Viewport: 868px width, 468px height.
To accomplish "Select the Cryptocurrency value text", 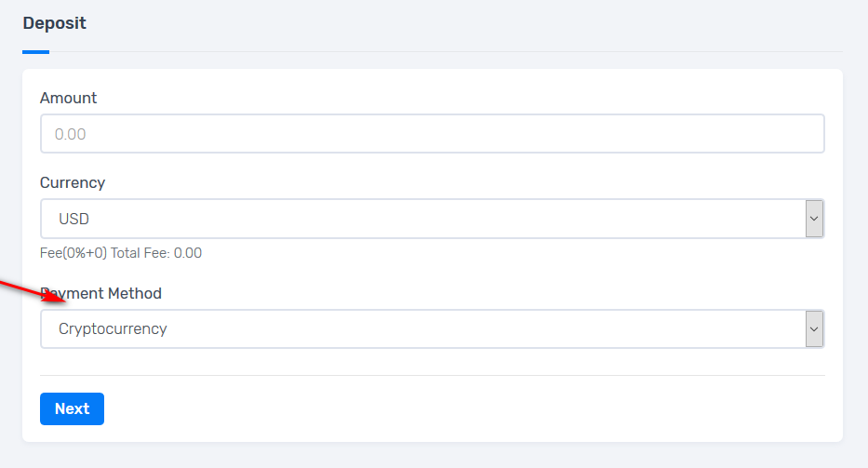I will (x=113, y=329).
